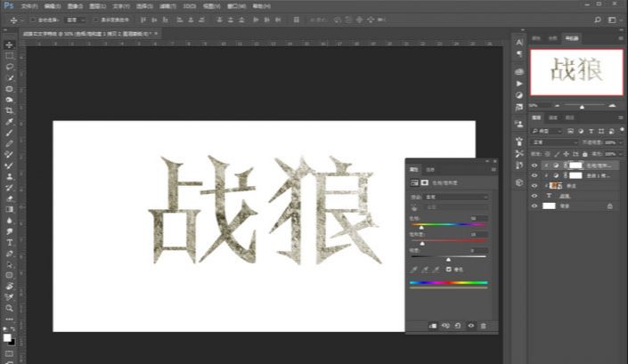The width and height of the screenshot is (628, 364).
Task: Toggle the Colorize checkbox
Action: coord(449,270)
